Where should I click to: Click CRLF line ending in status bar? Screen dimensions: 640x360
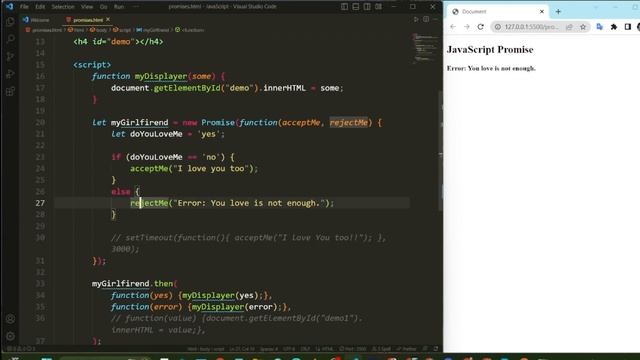305,349
